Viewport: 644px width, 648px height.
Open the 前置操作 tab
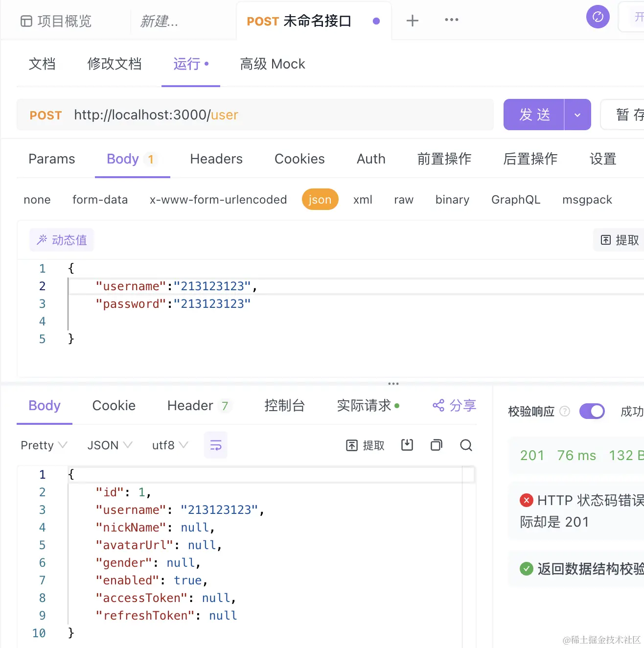(x=444, y=159)
